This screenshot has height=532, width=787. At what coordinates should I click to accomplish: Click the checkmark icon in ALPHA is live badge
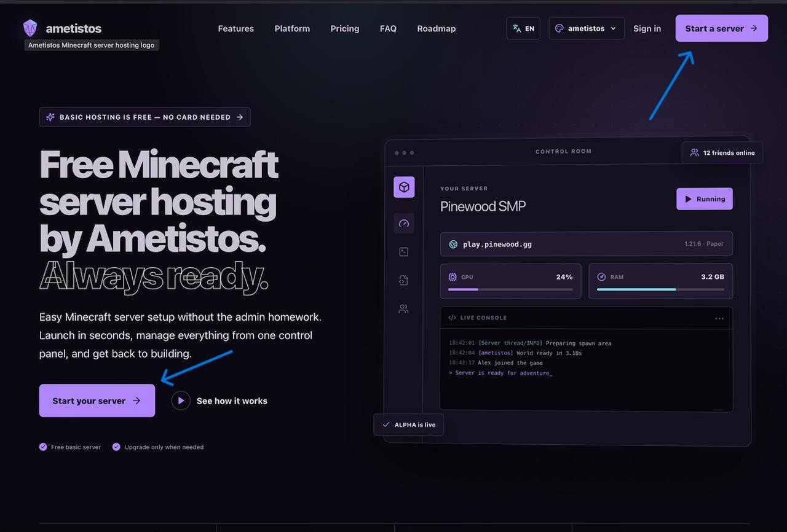[386, 424]
